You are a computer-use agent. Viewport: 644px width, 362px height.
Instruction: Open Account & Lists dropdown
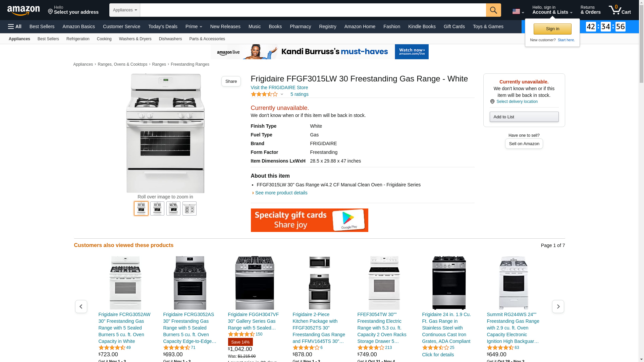tap(552, 10)
